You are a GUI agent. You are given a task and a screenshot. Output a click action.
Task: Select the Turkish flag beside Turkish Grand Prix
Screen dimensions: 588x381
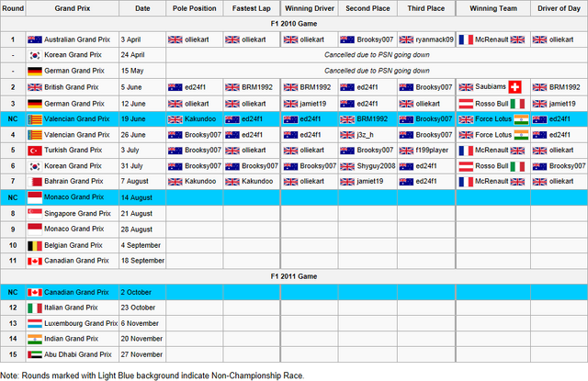[x=35, y=151]
